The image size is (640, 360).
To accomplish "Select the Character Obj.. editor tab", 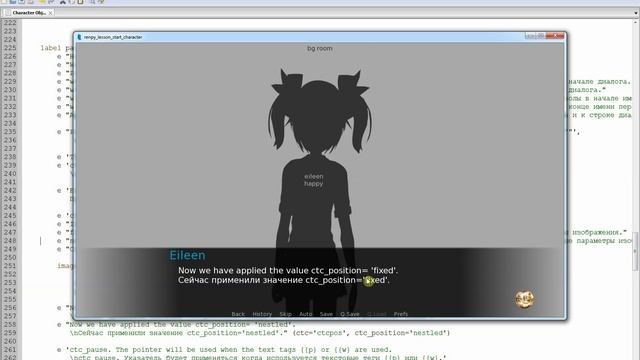I will click(x=29, y=13).
